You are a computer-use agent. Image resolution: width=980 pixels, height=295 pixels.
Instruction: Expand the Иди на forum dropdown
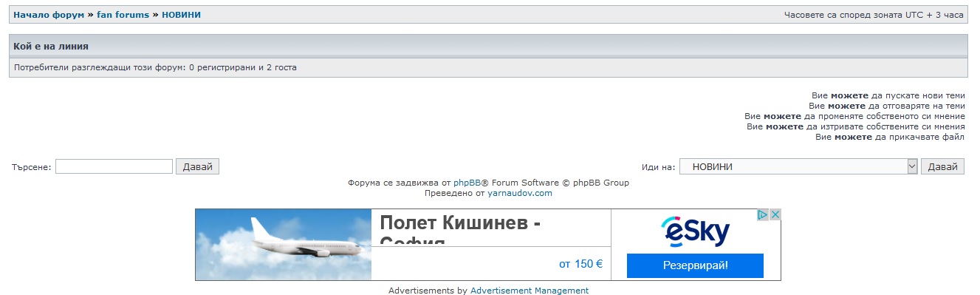[798, 166]
